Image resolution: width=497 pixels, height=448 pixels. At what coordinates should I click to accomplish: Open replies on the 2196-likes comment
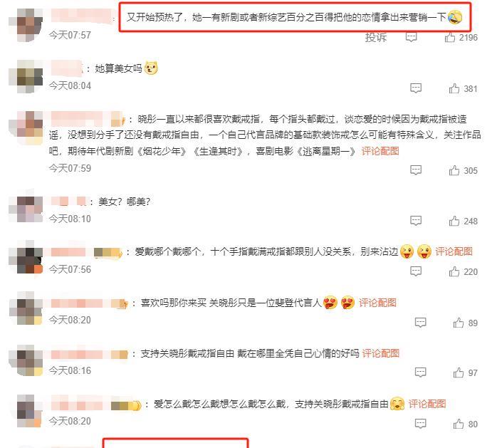pyautogui.click(x=411, y=37)
